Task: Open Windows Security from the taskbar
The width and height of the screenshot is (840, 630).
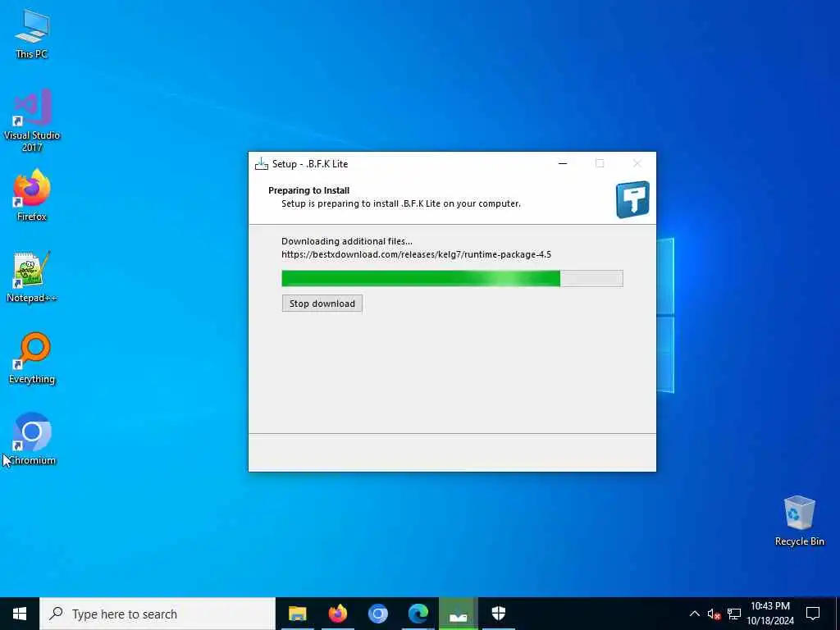Action: (498, 614)
